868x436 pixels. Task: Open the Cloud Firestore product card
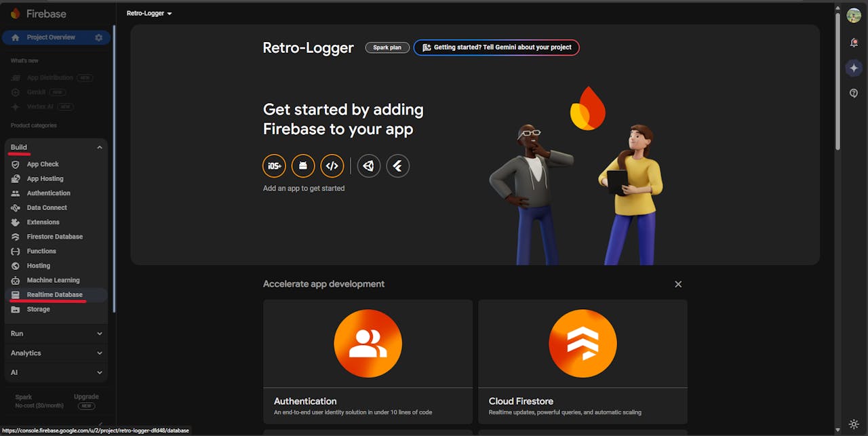[583, 362]
